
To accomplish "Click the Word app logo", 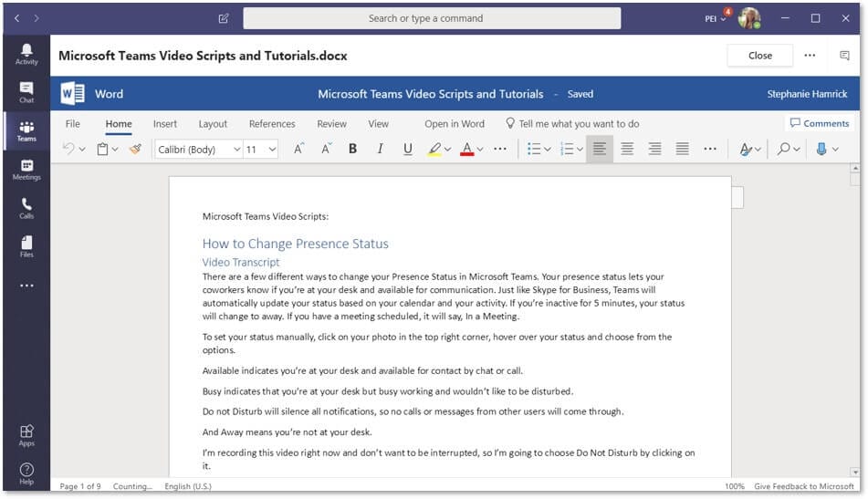I will pyautogui.click(x=72, y=93).
